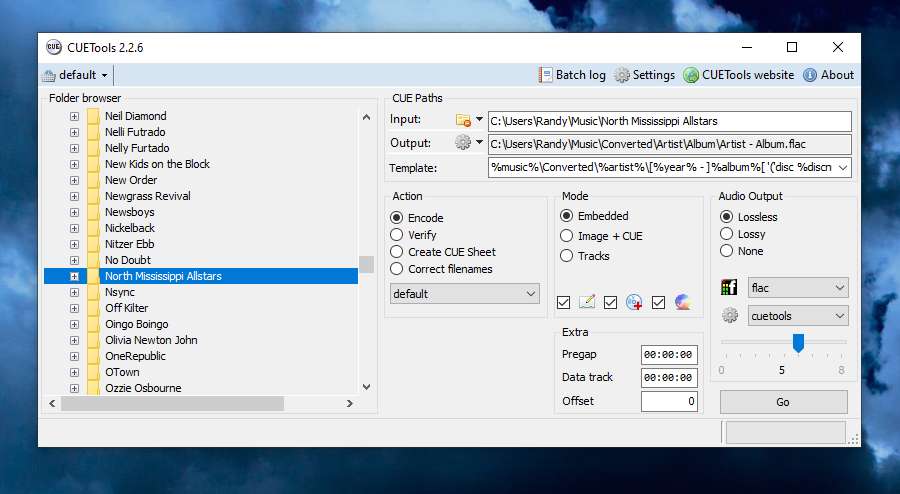Click the folder icon for No Doubt
900x494 pixels.
[93, 260]
